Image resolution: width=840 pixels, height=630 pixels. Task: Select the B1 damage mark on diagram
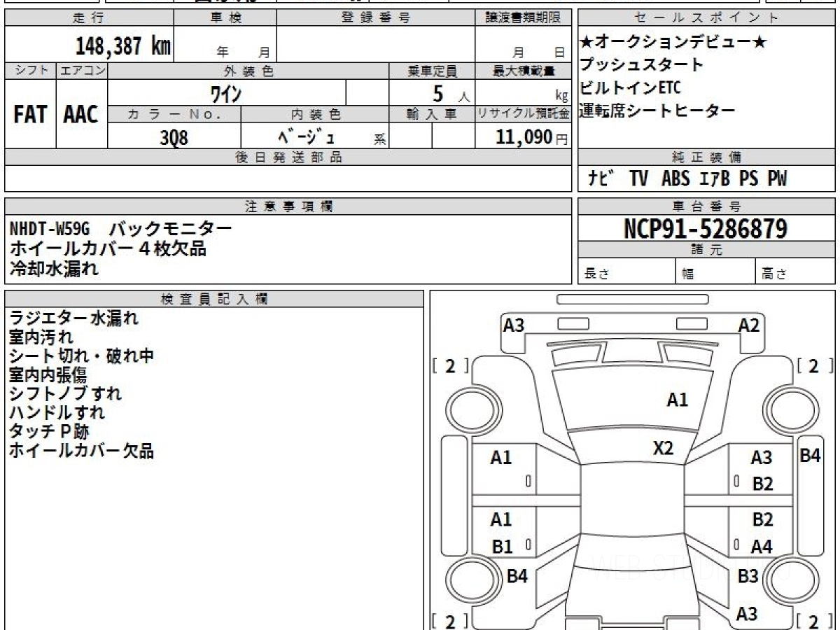pyautogui.click(x=501, y=547)
